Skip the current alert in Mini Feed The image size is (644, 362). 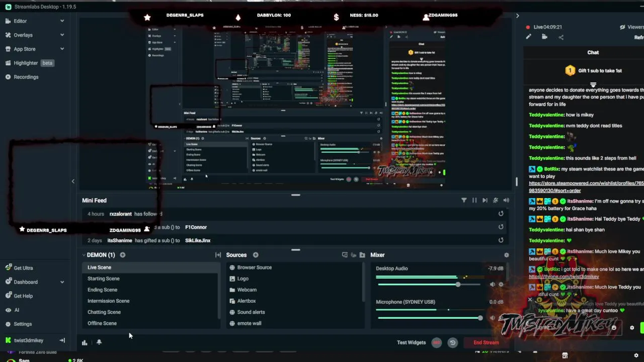coord(485,200)
